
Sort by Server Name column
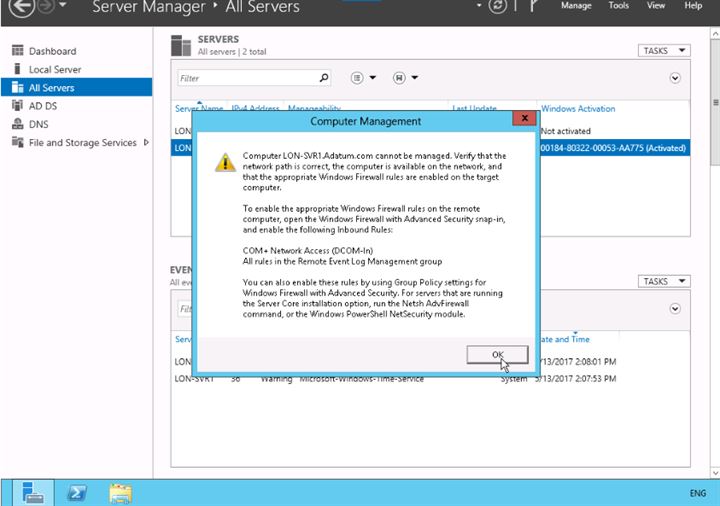pos(198,109)
